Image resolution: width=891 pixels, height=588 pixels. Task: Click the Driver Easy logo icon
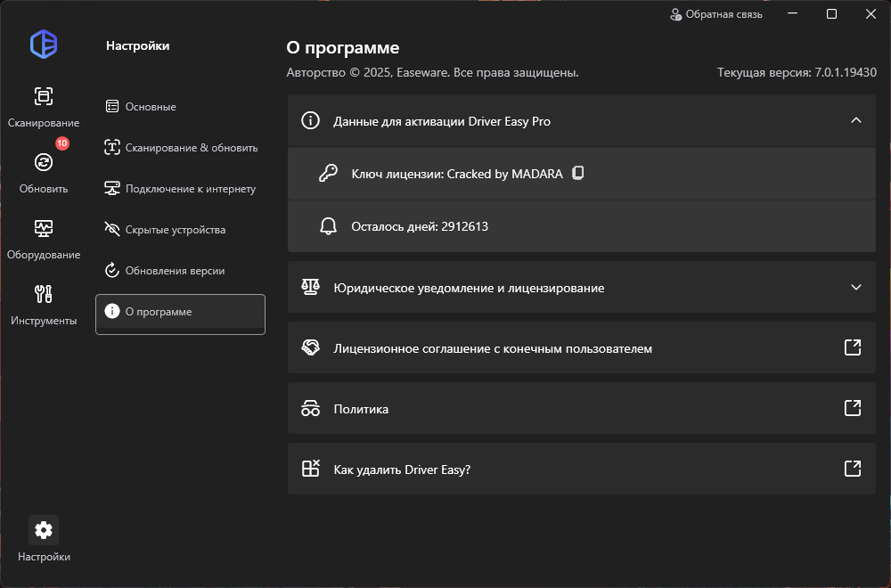[44, 45]
